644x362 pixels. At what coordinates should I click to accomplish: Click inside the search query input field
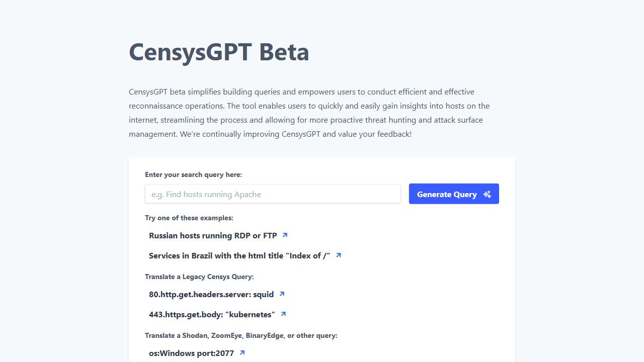[273, 194]
